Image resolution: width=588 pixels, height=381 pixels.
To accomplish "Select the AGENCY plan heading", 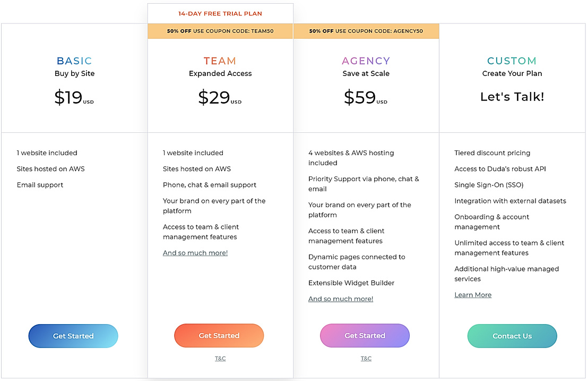I will (366, 61).
